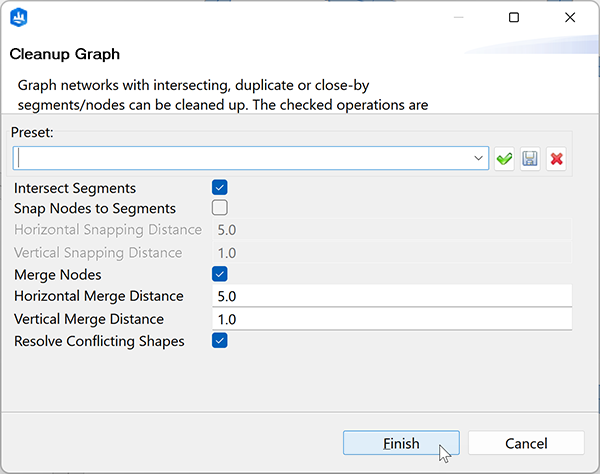The width and height of the screenshot is (600, 474).
Task: Click the Vertical Snapping Distance field
Action: click(390, 253)
